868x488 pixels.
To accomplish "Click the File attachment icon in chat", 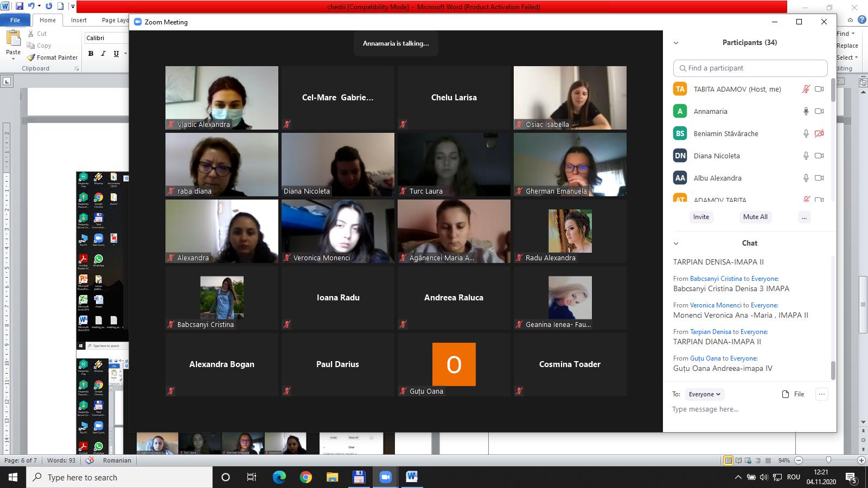I will coord(786,394).
